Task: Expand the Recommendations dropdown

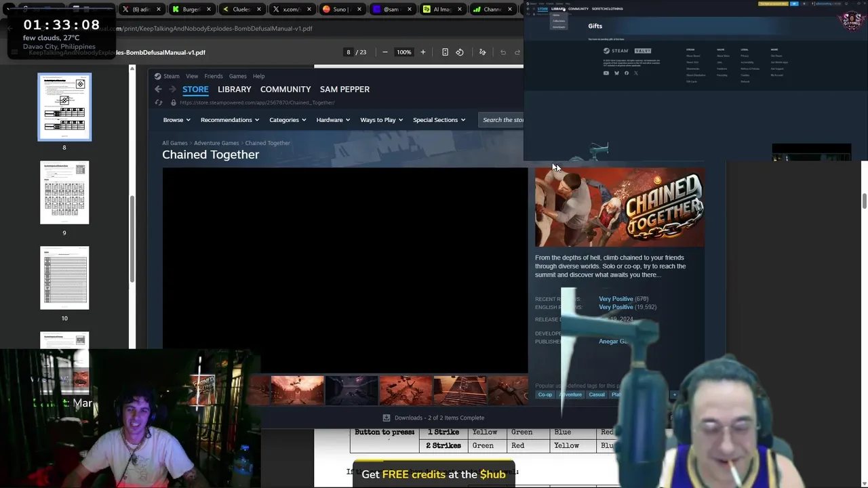Action: point(230,120)
